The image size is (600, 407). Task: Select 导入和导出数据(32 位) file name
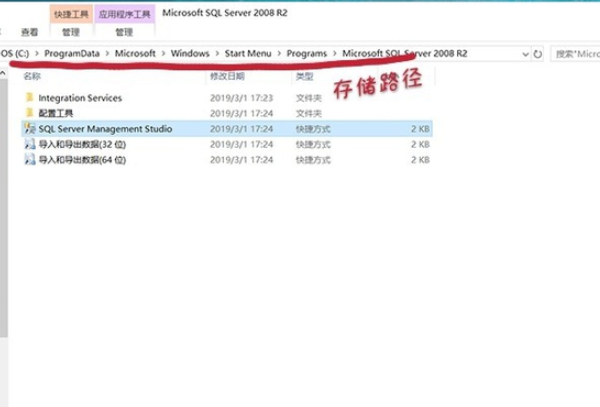click(x=82, y=144)
